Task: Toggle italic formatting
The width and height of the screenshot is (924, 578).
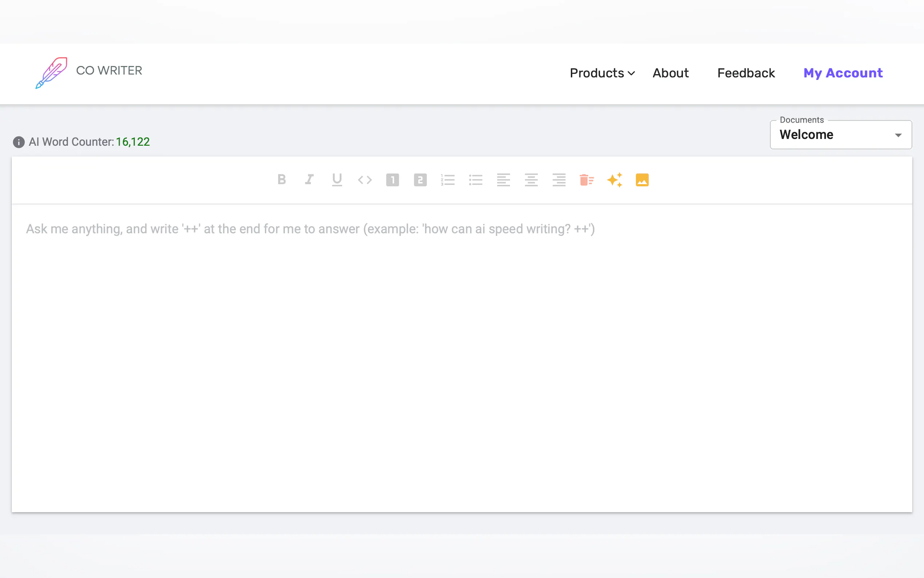Action: click(x=310, y=180)
